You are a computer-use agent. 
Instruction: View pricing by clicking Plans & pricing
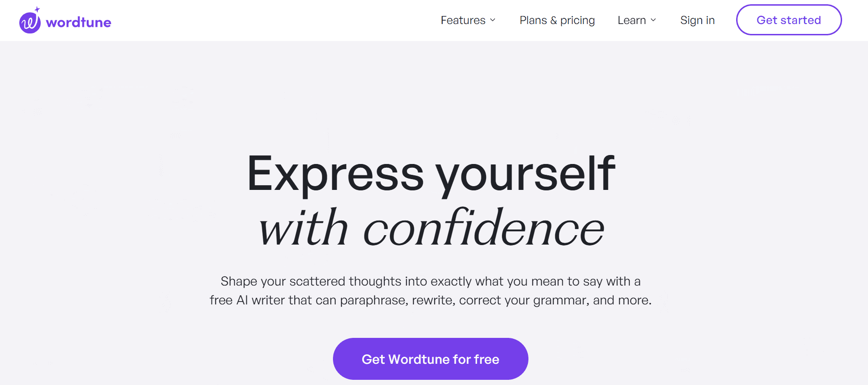(x=557, y=20)
